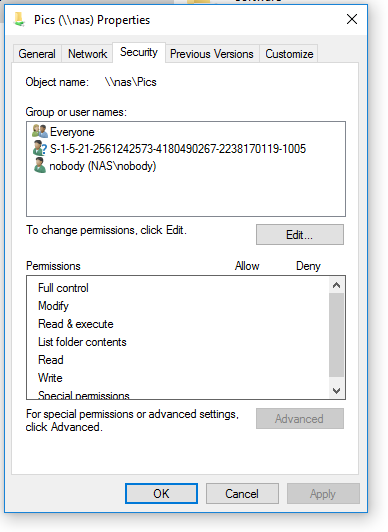
Task: Select the Security tab
Action: 139,52
